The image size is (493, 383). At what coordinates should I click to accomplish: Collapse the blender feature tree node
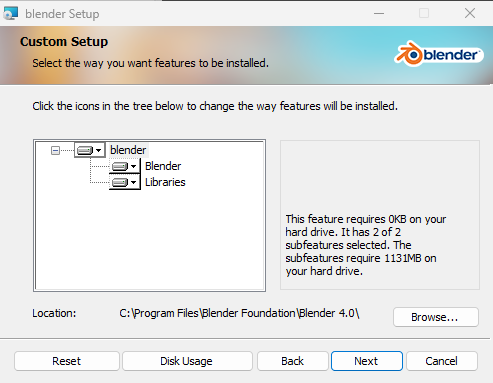click(x=55, y=151)
